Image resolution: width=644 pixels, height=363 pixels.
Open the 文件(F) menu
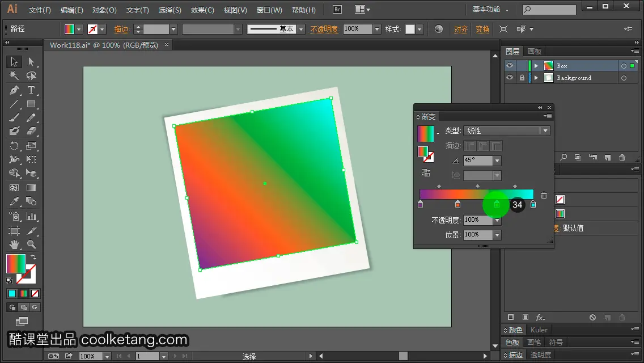pos(40,10)
